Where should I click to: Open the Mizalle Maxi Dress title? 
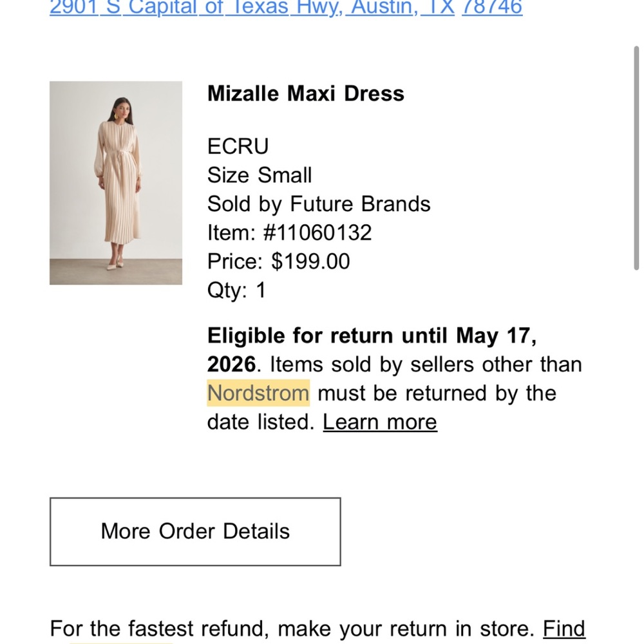click(x=305, y=93)
